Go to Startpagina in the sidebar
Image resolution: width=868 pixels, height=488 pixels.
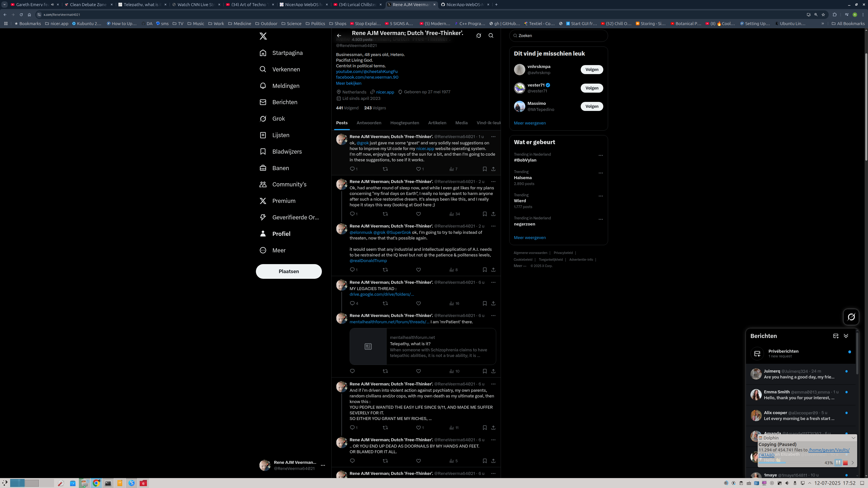click(x=281, y=53)
